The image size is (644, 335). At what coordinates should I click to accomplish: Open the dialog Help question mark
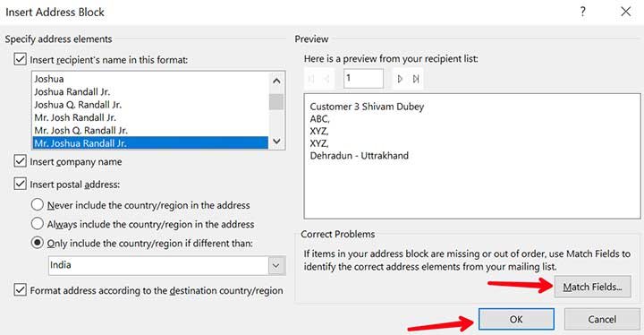point(582,12)
